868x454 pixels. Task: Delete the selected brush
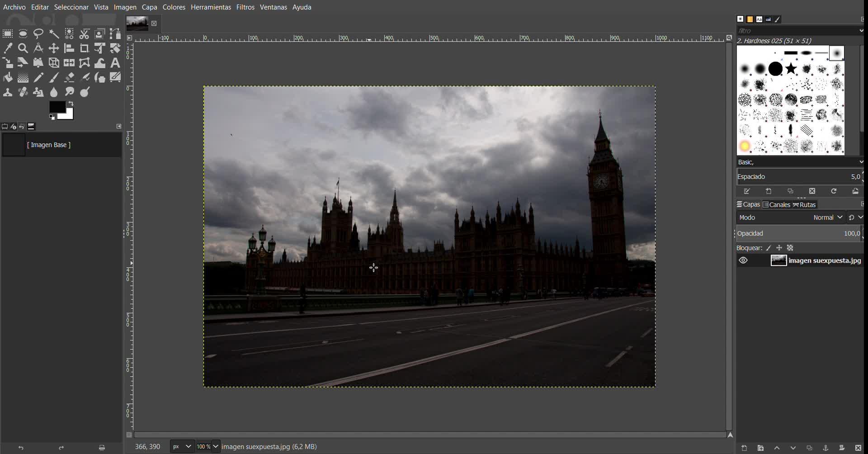(812, 191)
